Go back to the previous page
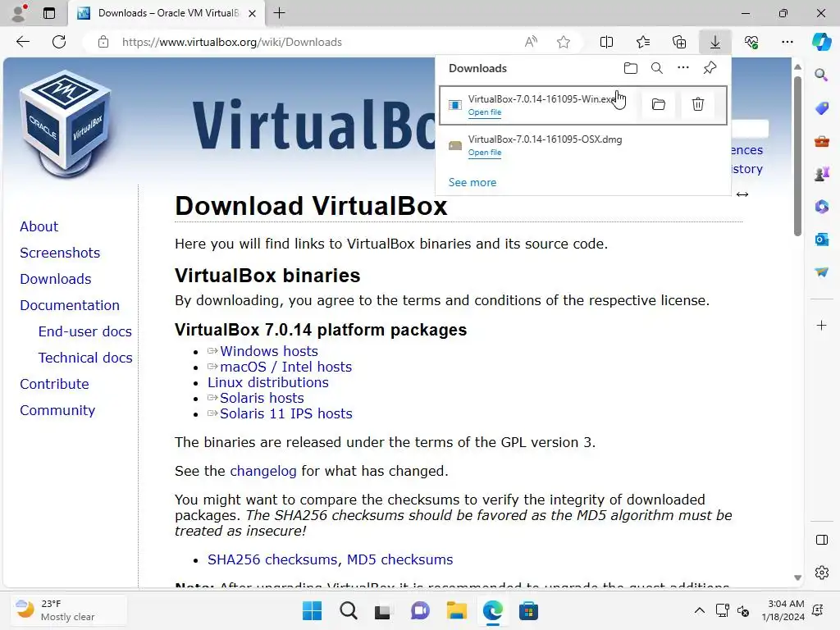This screenshot has height=630, width=840. (22, 42)
